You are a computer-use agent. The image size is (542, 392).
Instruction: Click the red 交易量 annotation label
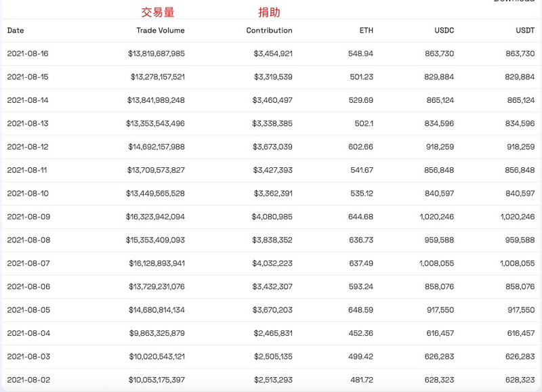point(156,12)
